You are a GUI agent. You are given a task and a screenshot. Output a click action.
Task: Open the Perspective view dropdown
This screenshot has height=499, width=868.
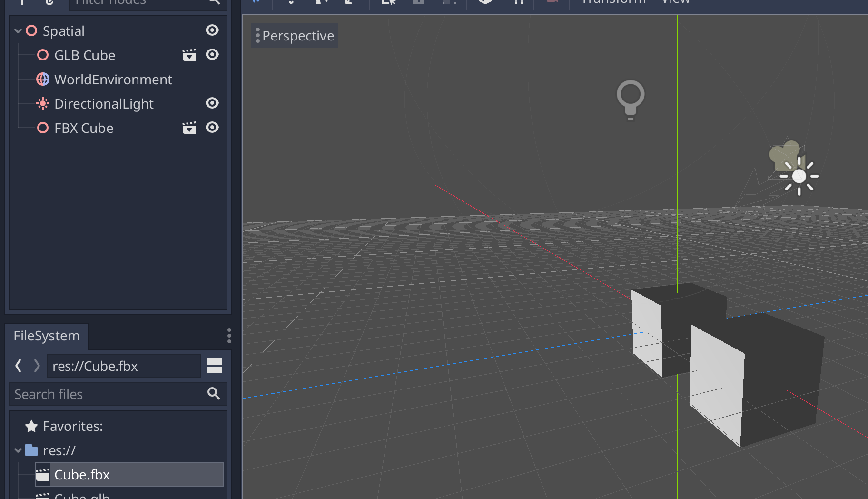click(295, 35)
